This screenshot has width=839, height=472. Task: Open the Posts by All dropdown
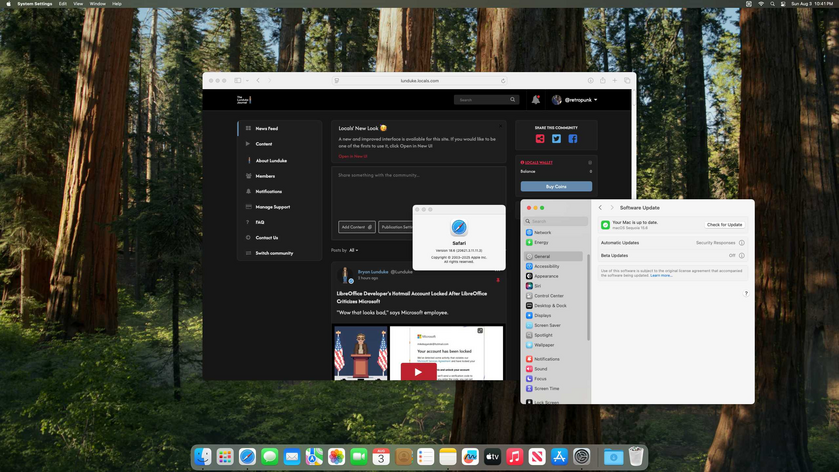(x=354, y=250)
